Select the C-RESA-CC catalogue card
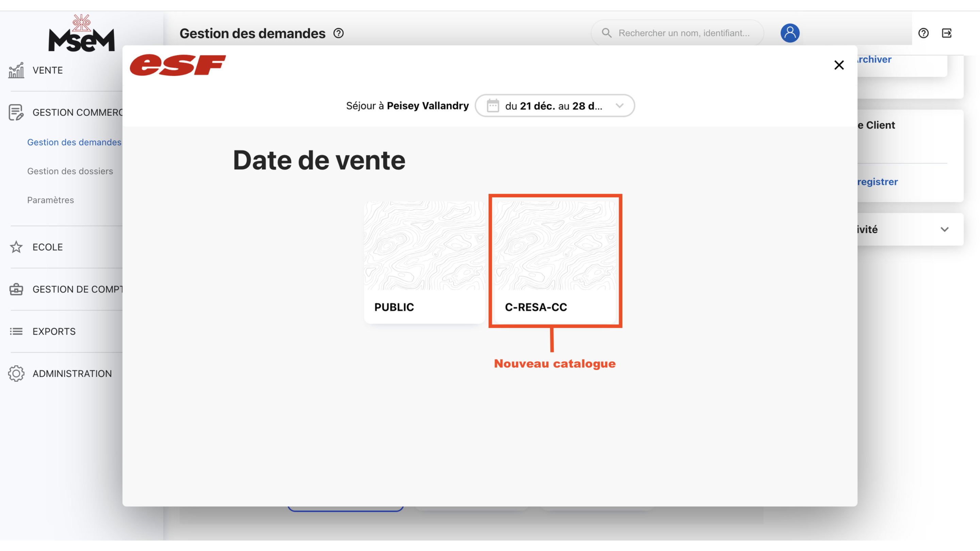Image resolution: width=980 pixels, height=551 pixels. click(555, 262)
